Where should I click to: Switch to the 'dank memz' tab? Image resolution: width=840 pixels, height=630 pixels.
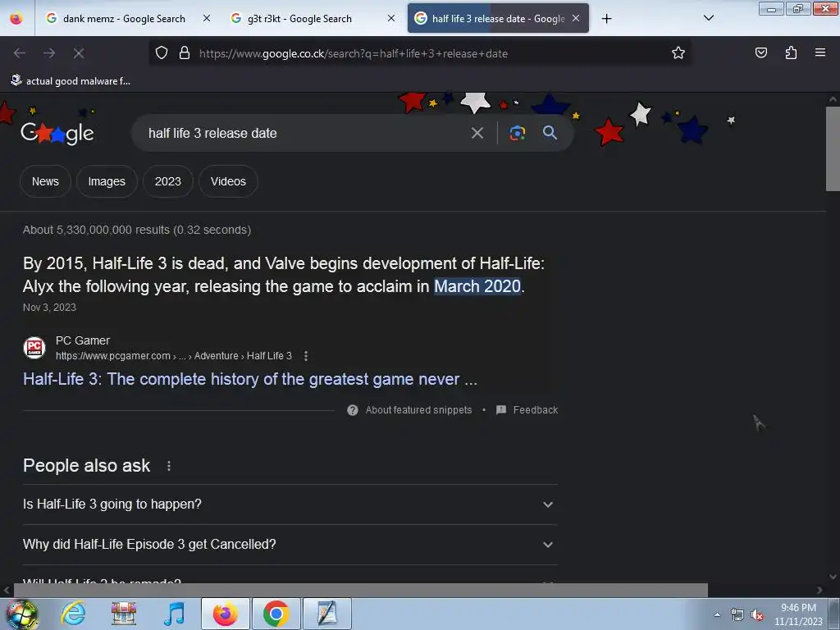[126, 18]
